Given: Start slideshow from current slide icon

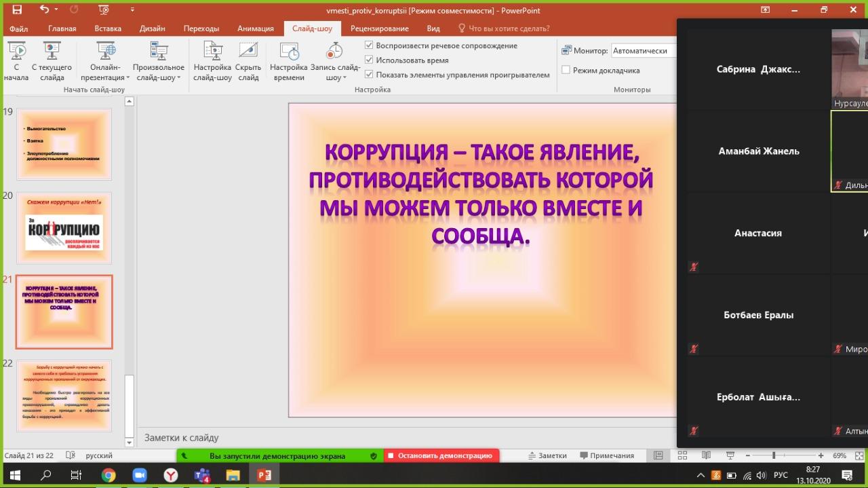Looking at the screenshot, I should tap(52, 52).
